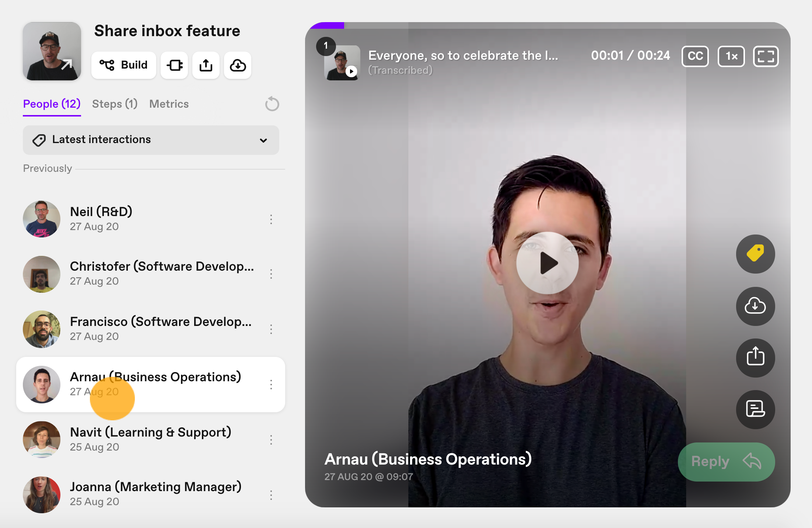This screenshot has width=812, height=528.
Task: Click the Arnau (Business Operations) video caption
Action: point(428,459)
